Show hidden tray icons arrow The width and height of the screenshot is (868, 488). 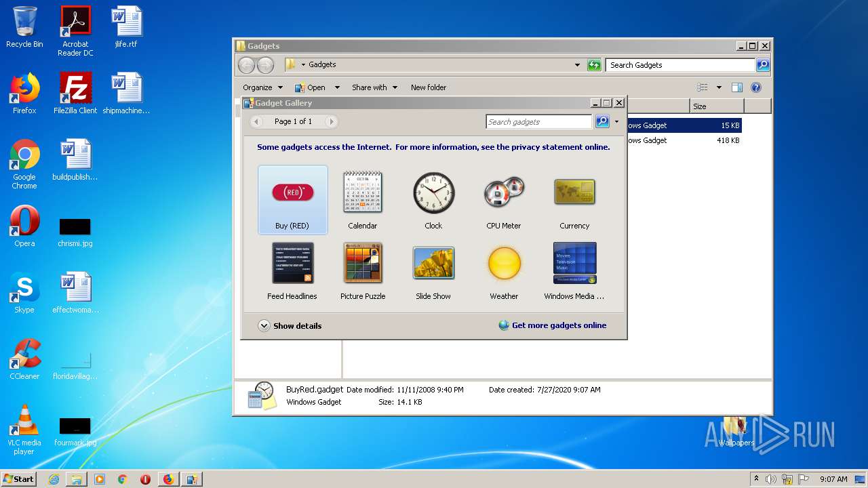[x=757, y=479]
